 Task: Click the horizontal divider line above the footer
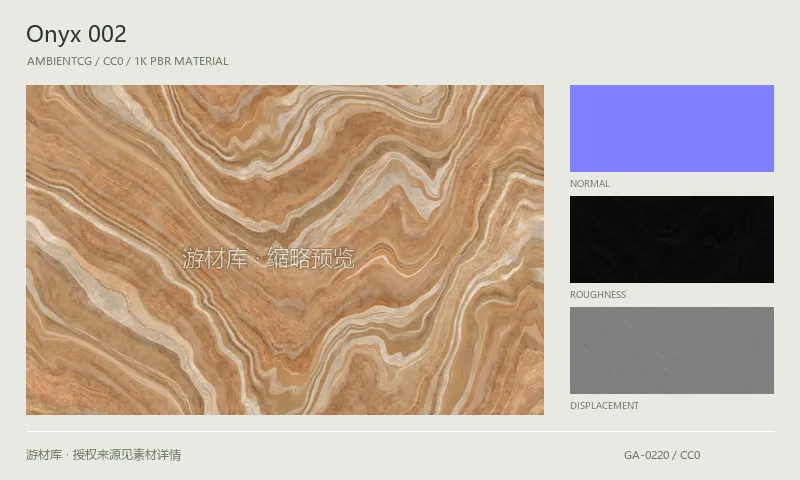pyautogui.click(x=400, y=432)
